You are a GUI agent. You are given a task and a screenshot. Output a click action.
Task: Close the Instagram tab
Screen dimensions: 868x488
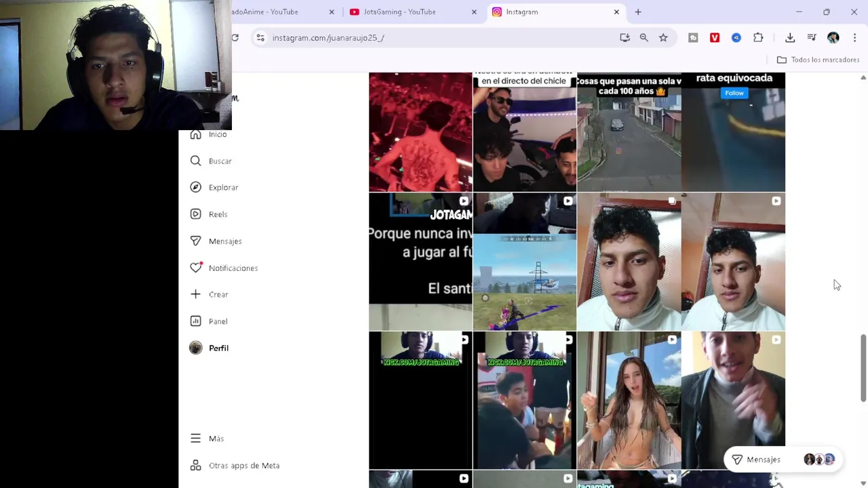tap(616, 12)
